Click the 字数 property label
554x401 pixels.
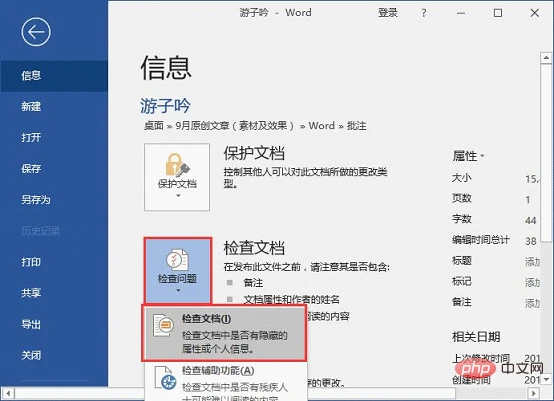point(461,219)
